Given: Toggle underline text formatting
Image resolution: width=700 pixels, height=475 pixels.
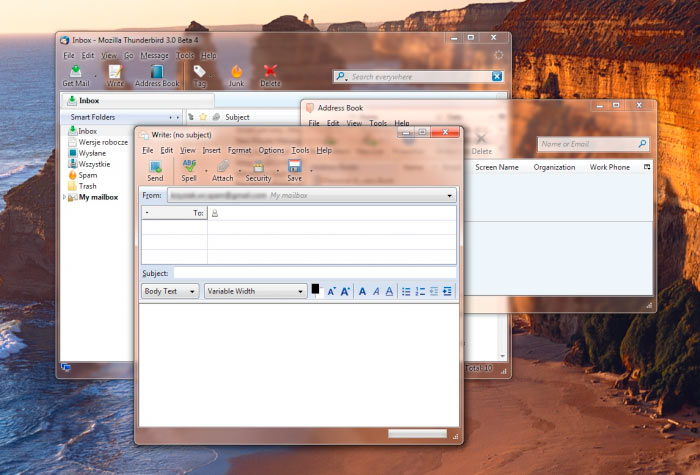Looking at the screenshot, I should [x=389, y=291].
